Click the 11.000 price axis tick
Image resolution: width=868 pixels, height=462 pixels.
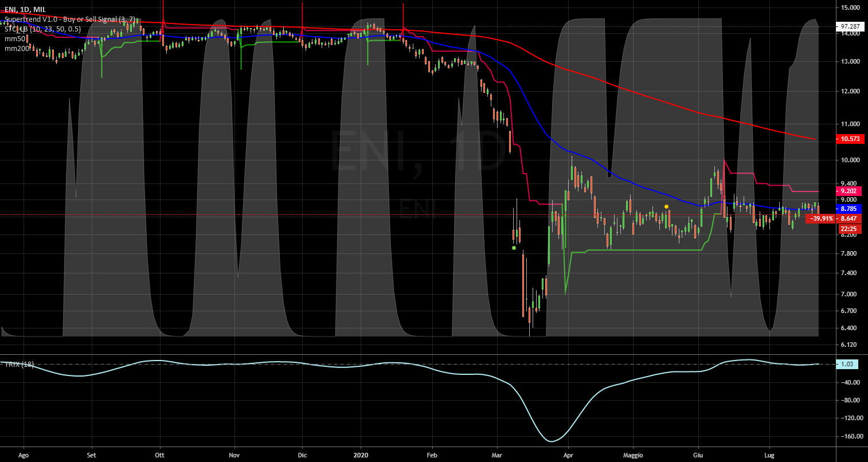pyautogui.click(x=851, y=124)
